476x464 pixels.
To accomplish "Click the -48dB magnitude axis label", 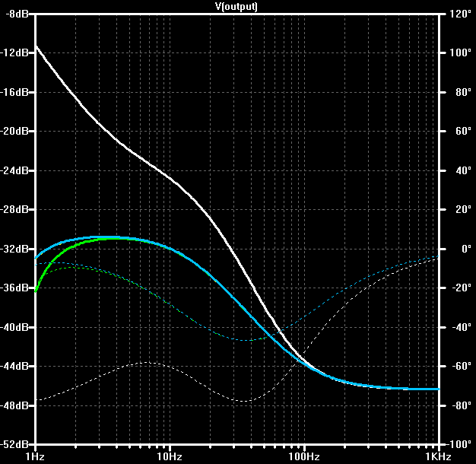I will pyautogui.click(x=15, y=405).
